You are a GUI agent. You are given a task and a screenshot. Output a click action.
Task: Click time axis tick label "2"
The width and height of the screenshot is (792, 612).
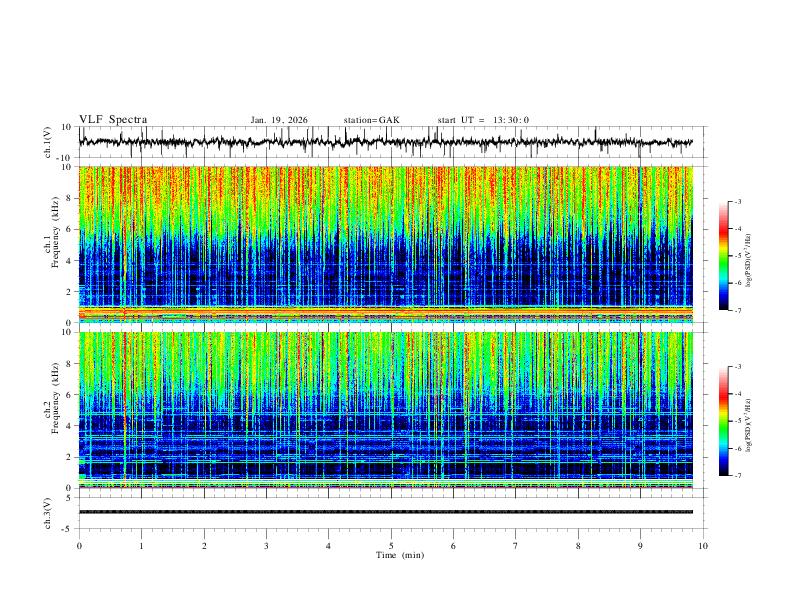[204, 546]
